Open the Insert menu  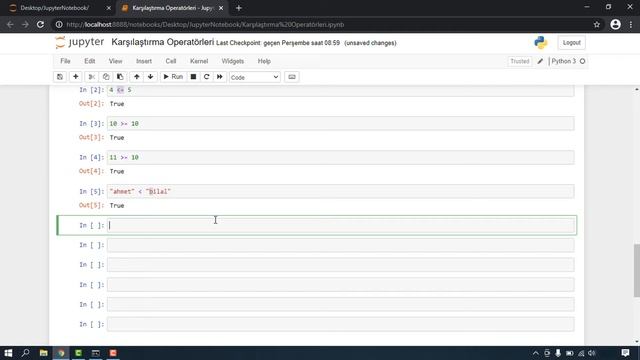pyautogui.click(x=144, y=61)
